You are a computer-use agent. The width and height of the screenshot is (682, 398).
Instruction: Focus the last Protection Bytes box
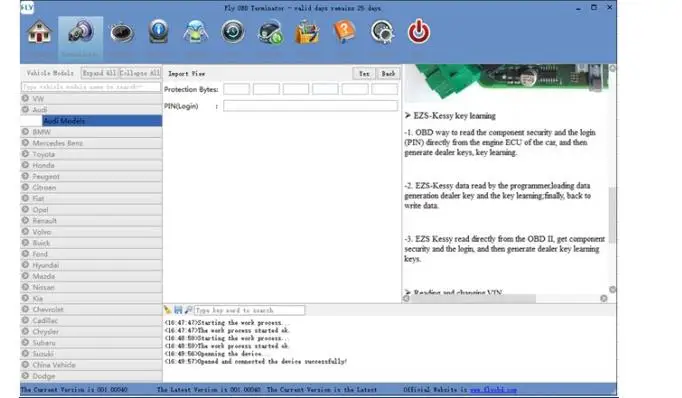(384, 89)
